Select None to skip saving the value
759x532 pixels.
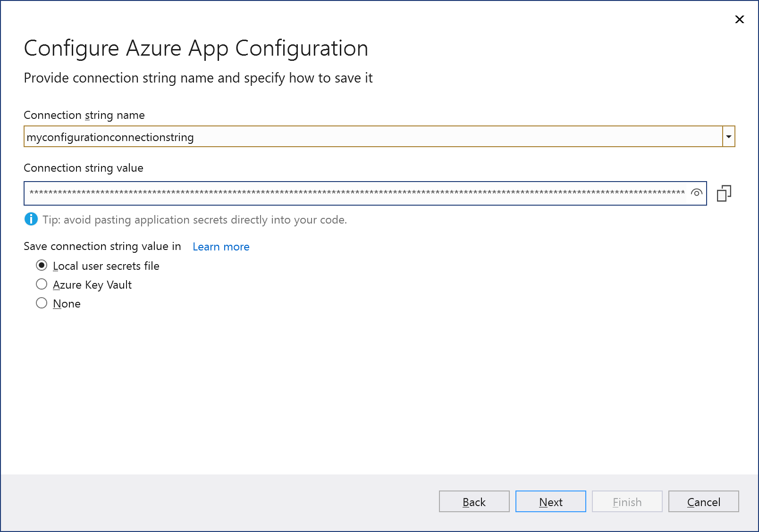coord(42,303)
